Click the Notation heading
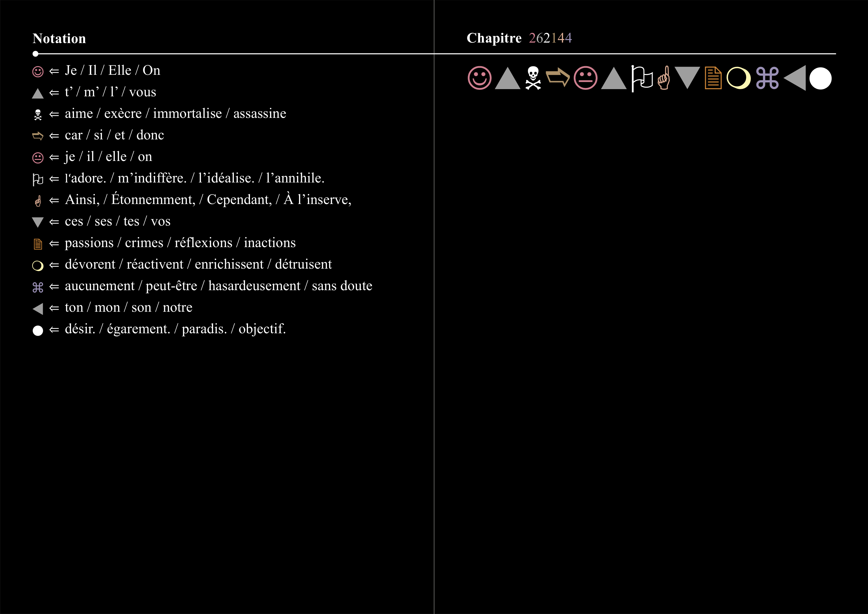 pos(59,39)
